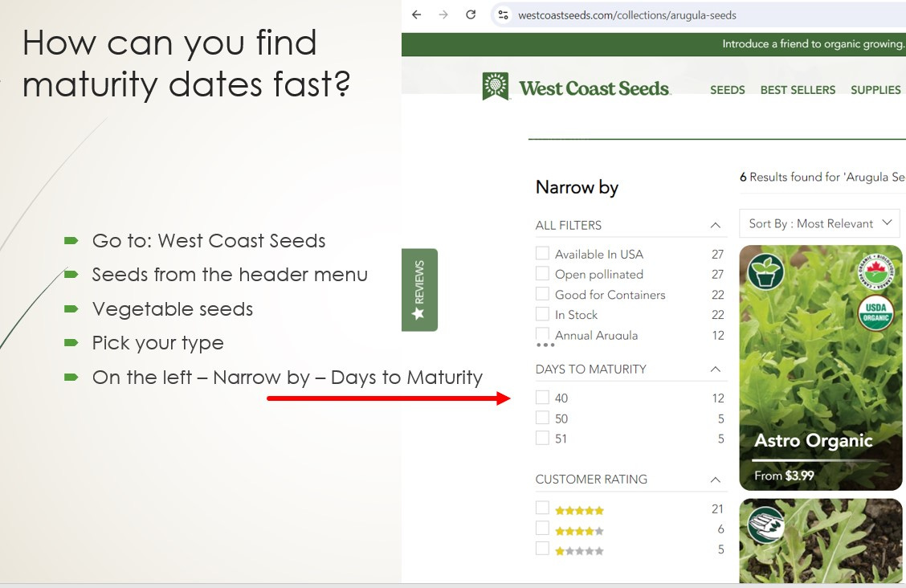Open the Reviews side tab
Screen dimensions: 906x588
tap(419, 290)
